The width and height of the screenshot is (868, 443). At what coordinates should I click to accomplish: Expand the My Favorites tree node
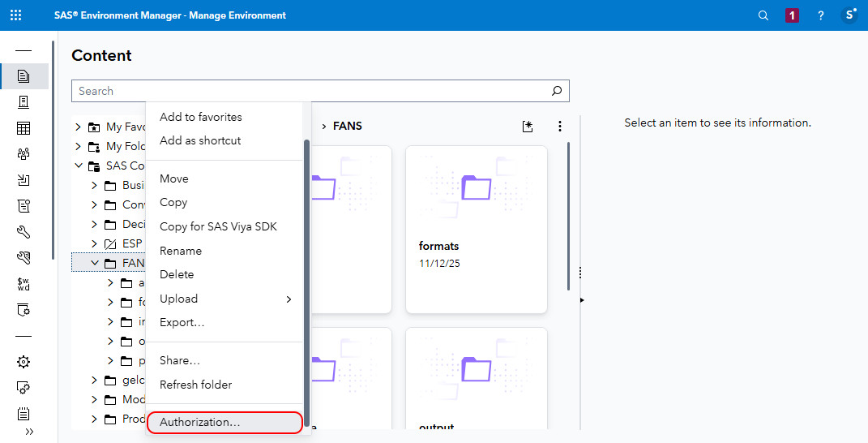[78, 127]
